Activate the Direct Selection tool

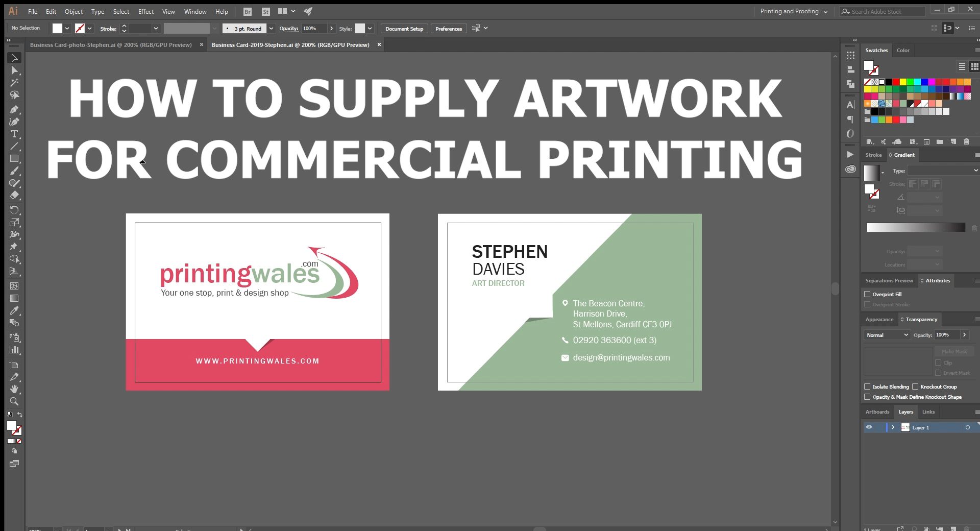coord(14,70)
